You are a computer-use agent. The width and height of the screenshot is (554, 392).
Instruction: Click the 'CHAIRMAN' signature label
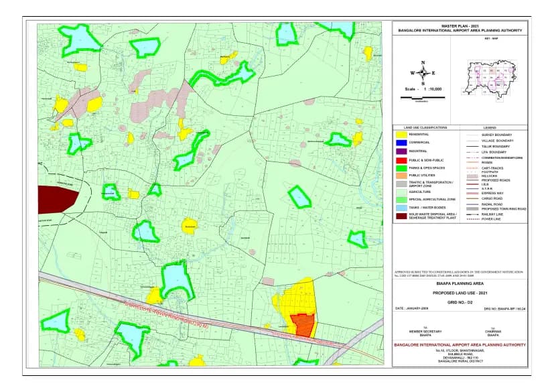tap(493, 332)
